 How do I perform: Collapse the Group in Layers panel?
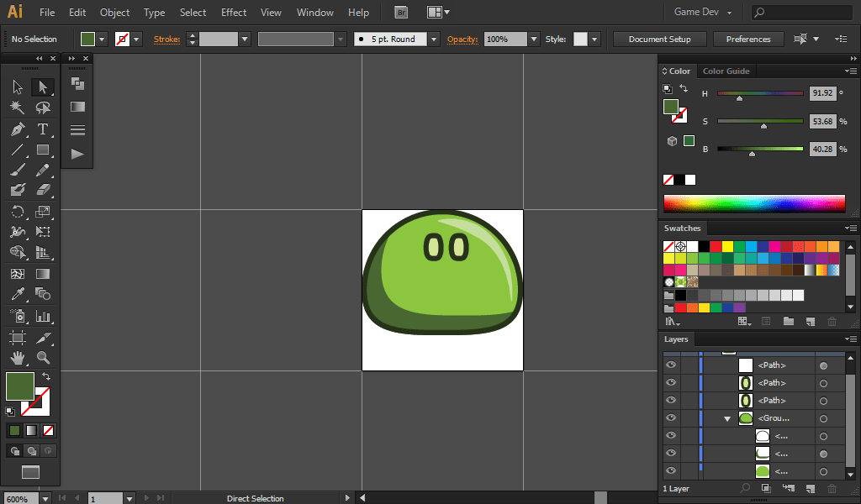pyautogui.click(x=727, y=418)
